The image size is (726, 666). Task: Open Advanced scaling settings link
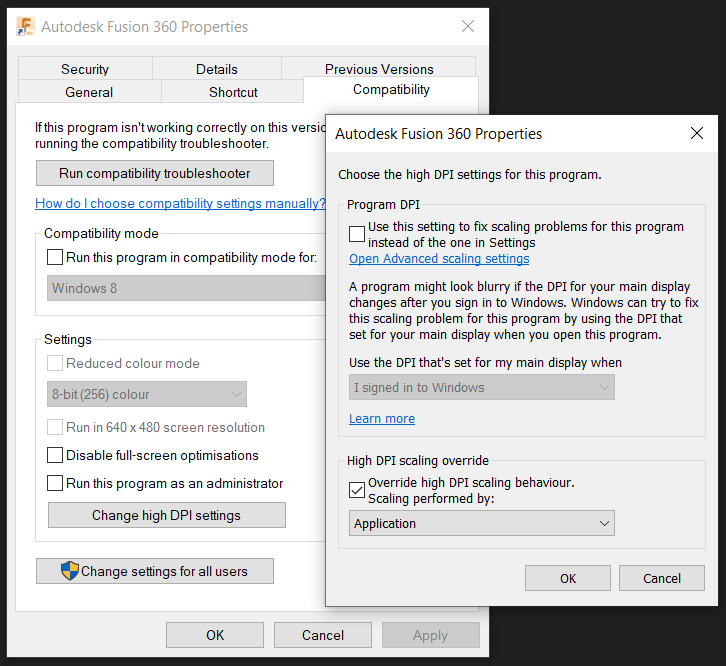click(x=439, y=258)
